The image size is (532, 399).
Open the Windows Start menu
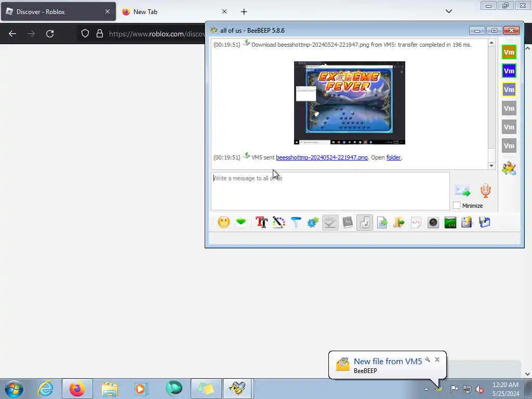[x=14, y=389]
